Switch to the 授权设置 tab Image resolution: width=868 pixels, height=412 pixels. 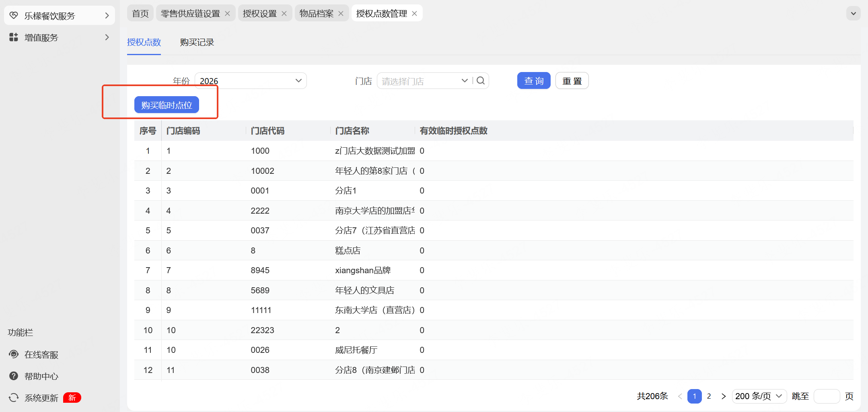(260, 14)
